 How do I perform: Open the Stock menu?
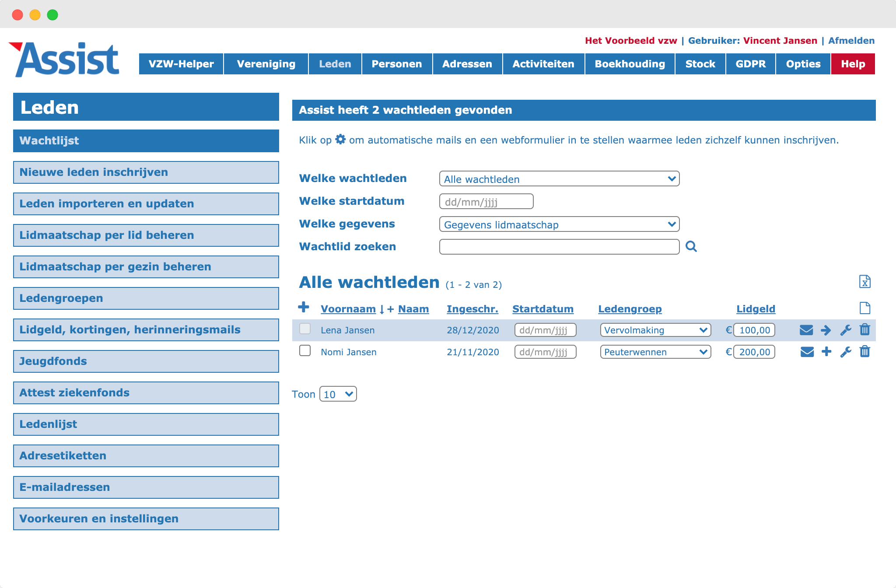click(x=700, y=64)
